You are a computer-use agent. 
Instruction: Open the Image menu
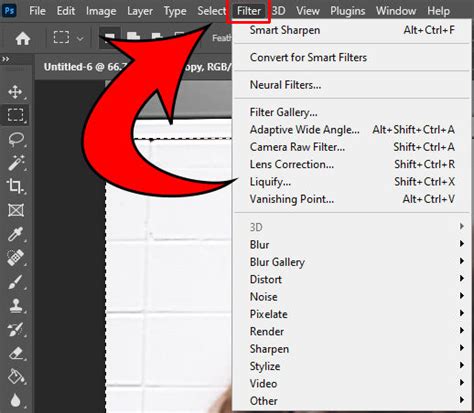[101, 11]
